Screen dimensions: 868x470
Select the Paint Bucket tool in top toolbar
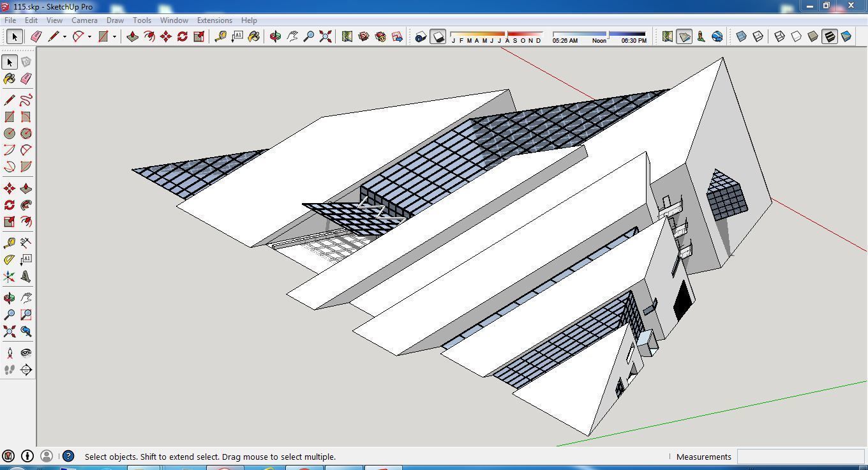(253, 36)
